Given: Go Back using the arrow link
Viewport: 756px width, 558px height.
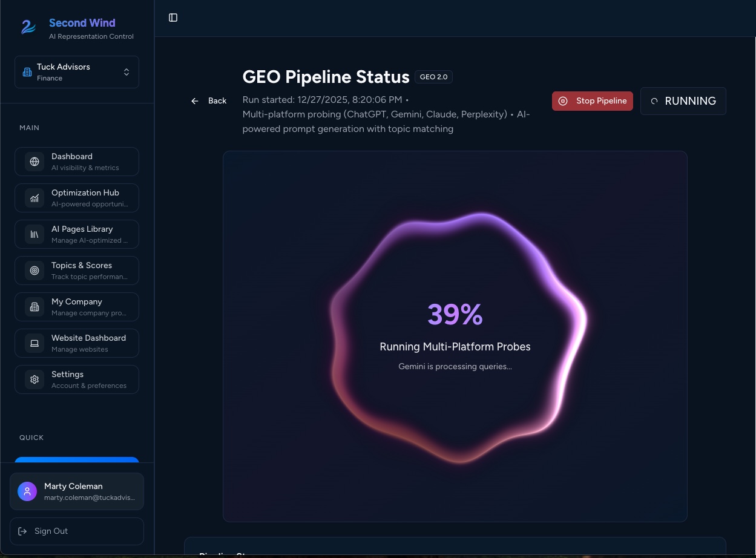Looking at the screenshot, I should (x=209, y=101).
